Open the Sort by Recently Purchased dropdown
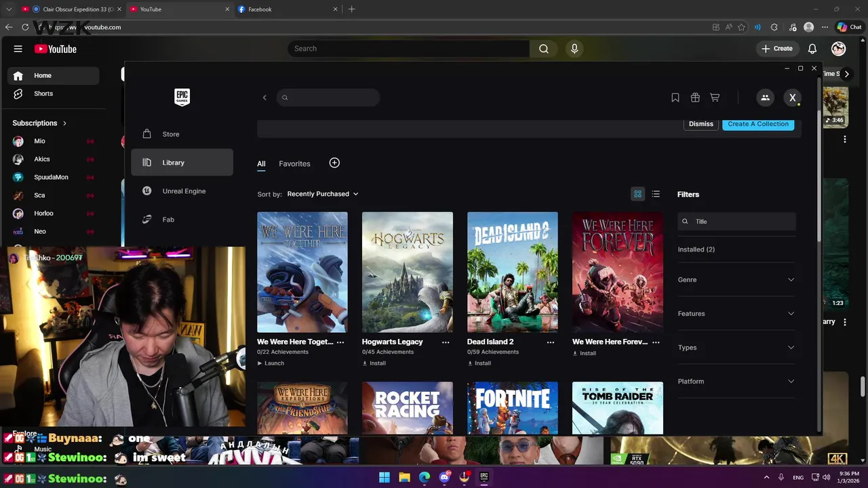This screenshot has height=488, width=868. click(323, 194)
